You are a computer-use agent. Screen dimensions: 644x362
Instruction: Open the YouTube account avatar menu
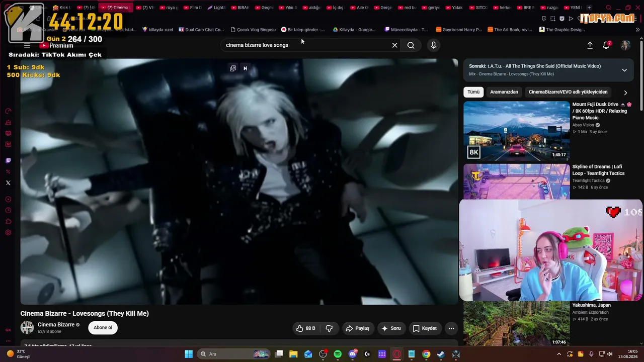coord(625,45)
